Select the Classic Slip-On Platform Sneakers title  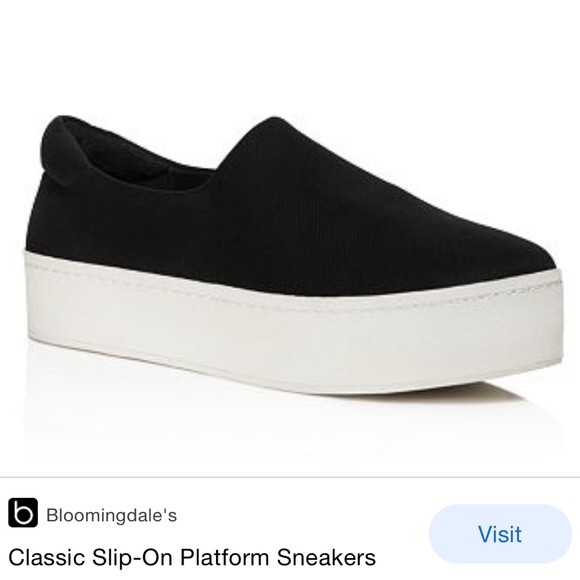[x=192, y=557]
